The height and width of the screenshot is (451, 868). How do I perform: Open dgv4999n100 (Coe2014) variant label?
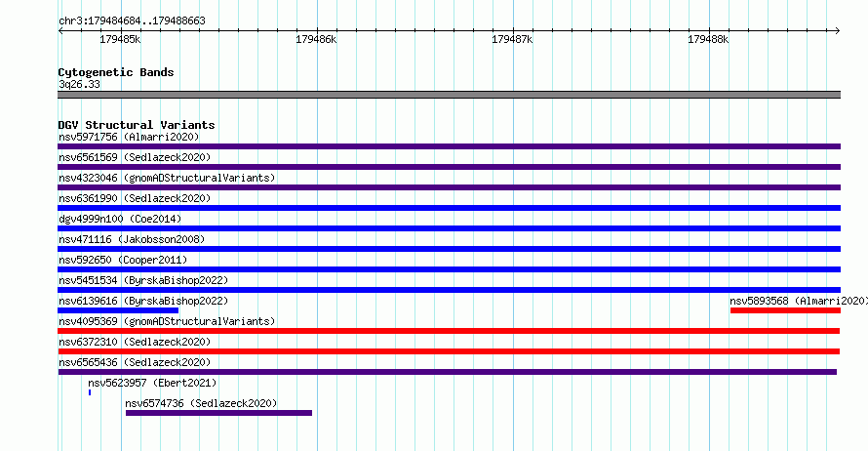[120, 219]
